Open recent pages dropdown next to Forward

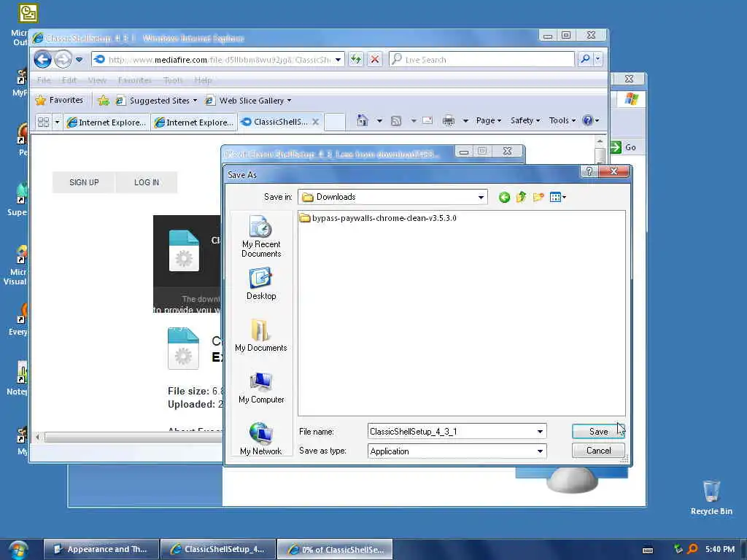point(79,60)
